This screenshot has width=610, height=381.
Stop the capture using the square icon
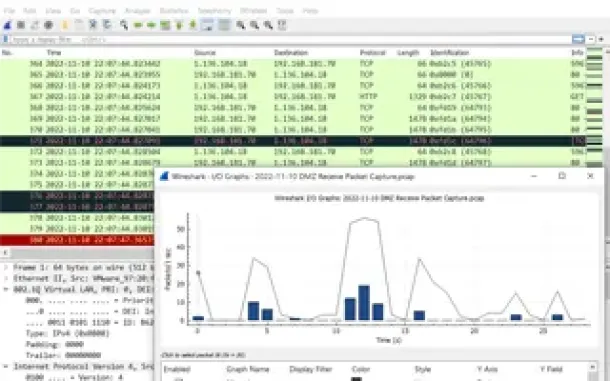pyautogui.click(x=21, y=25)
